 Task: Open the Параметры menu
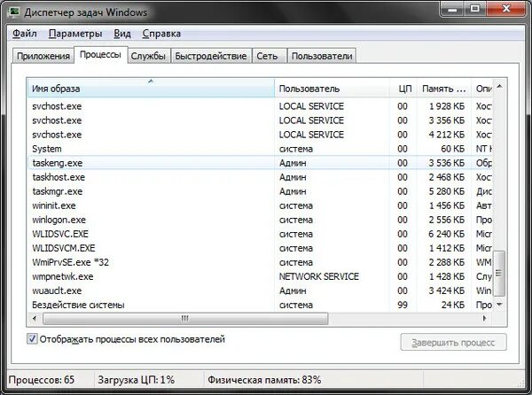pyautogui.click(x=75, y=34)
